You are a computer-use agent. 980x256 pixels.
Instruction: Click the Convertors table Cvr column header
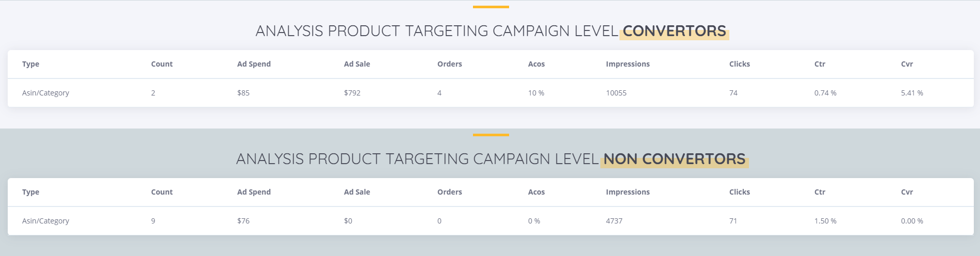pyautogui.click(x=907, y=64)
